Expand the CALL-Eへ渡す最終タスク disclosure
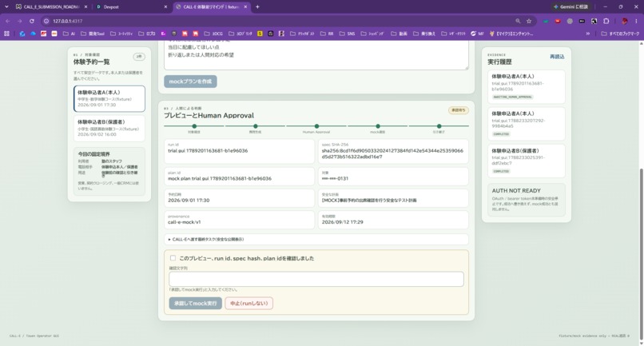 [x=316, y=239]
